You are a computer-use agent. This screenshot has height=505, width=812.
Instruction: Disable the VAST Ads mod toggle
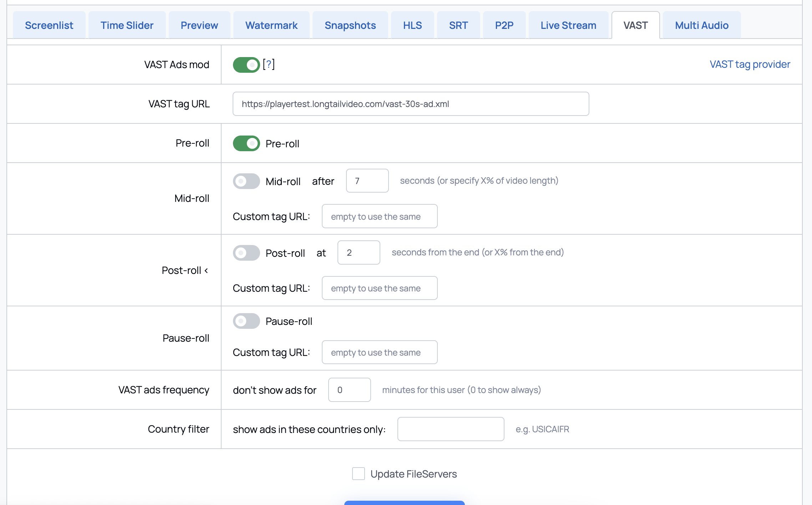click(x=246, y=65)
